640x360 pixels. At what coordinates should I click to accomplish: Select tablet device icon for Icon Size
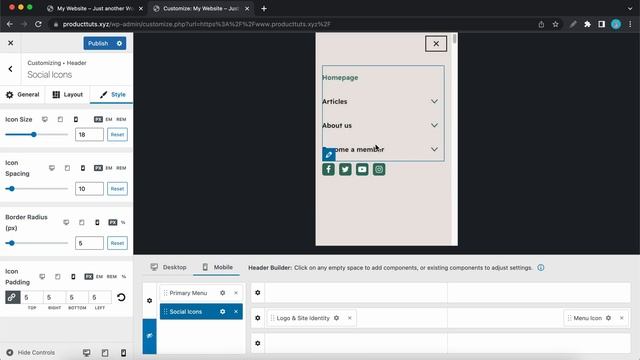pyautogui.click(x=60, y=119)
